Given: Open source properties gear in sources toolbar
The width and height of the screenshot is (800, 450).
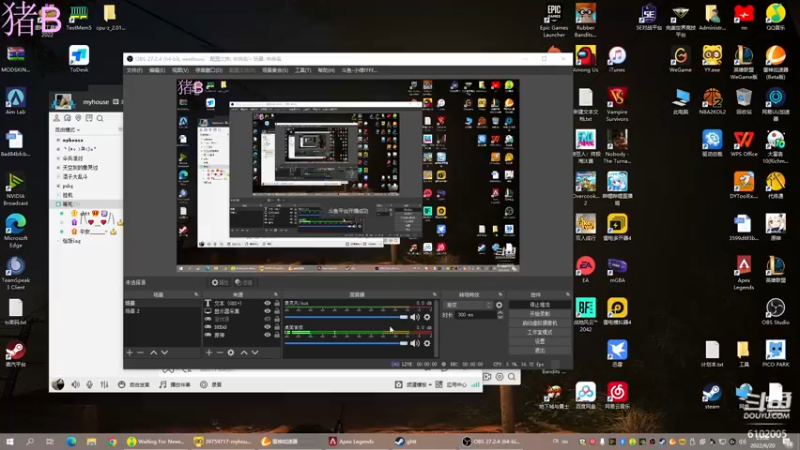Looking at the screenshot, I should pos(231,353).
